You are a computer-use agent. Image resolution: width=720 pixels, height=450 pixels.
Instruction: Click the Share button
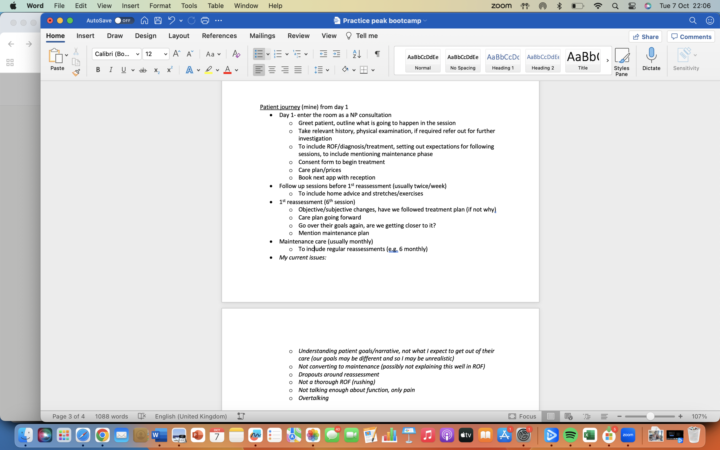point(645,36)
